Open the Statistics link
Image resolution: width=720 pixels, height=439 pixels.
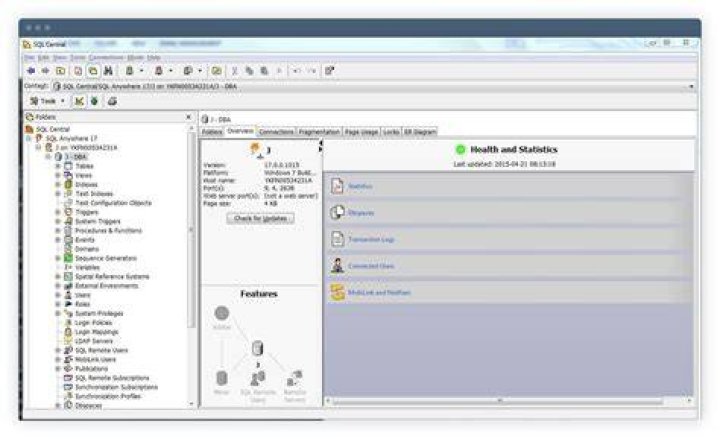(360, 186)
